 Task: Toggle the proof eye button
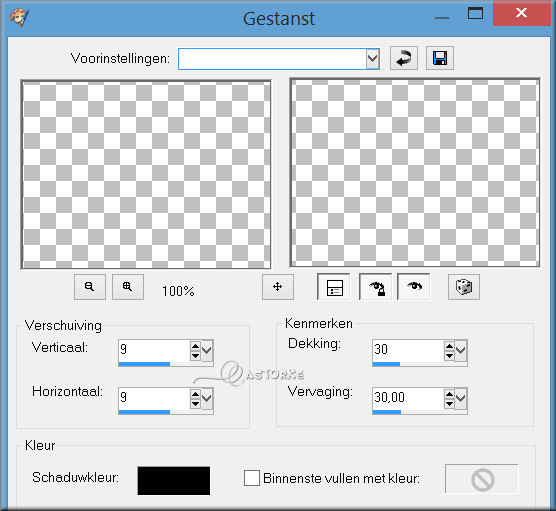pyautogui.click(x=414, y=287)
